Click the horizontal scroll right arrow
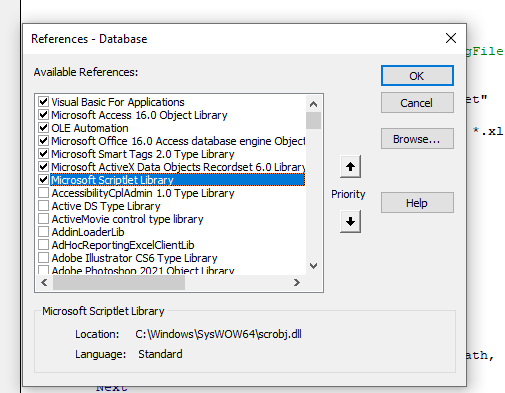This screenshot has width=505, height=393. (x=297, y=283)
